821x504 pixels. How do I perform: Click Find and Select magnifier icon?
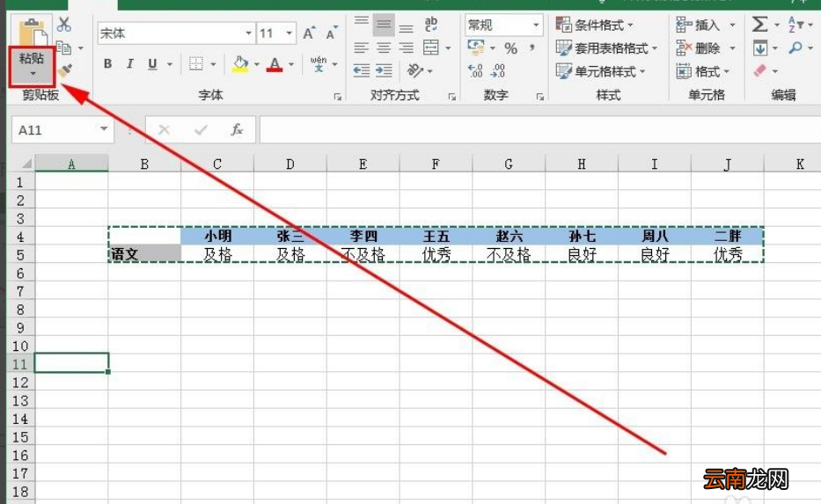[x=795, y=47]
